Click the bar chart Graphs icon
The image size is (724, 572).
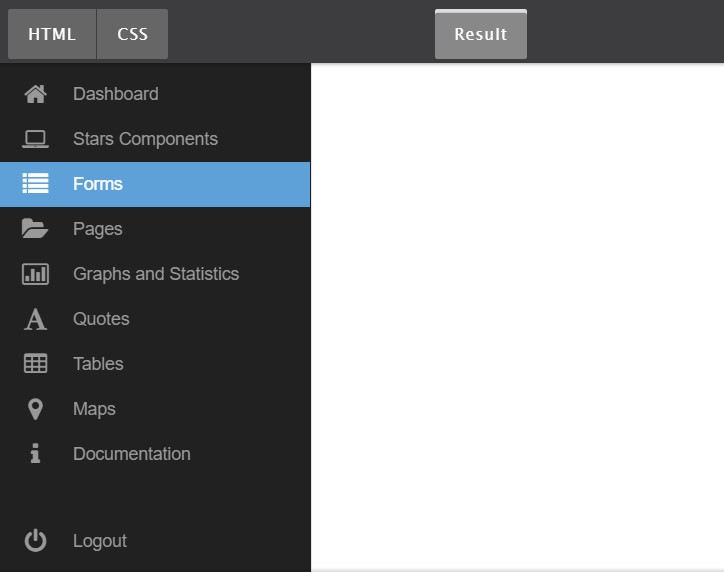tap(36, 274)
